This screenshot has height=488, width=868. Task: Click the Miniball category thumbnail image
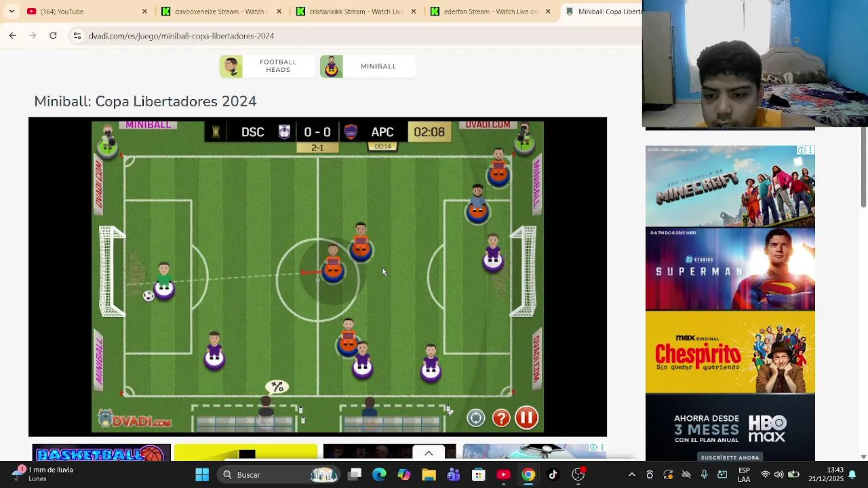(332, 66)
